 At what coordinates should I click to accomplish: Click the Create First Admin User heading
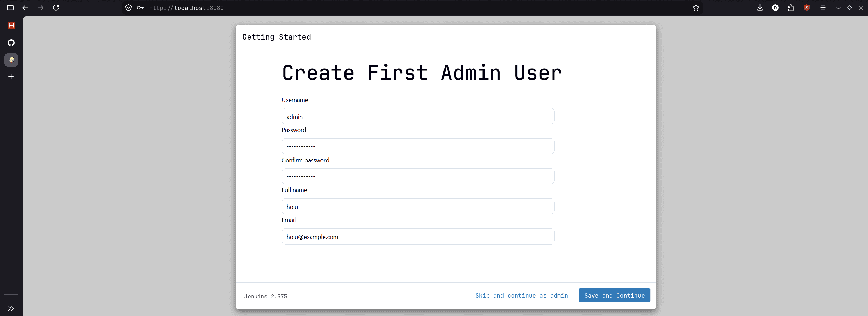coord(422,73)
